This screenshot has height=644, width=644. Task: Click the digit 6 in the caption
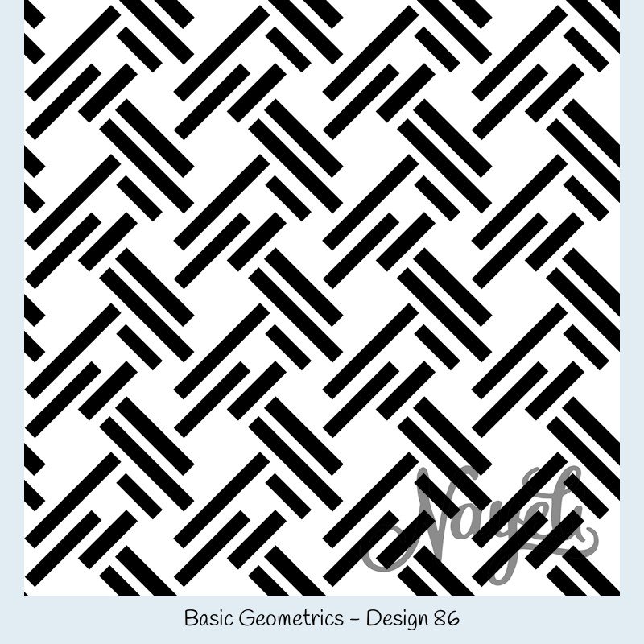453,618
